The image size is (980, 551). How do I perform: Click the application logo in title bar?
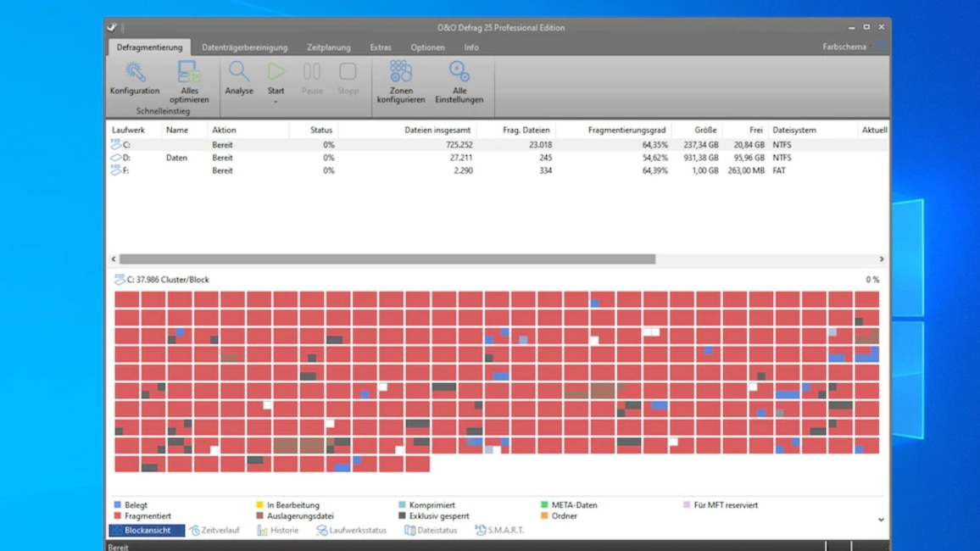tap(112, 27)
